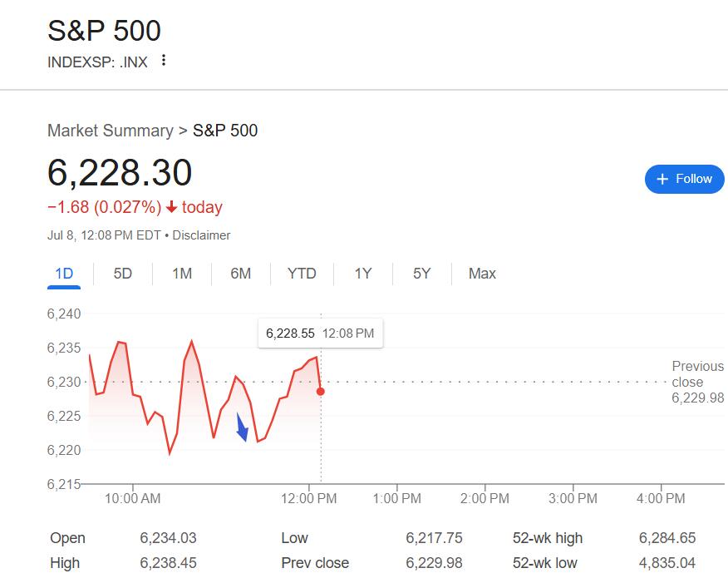Click the 52-wk high value 6,284.65

pos(667,538)
